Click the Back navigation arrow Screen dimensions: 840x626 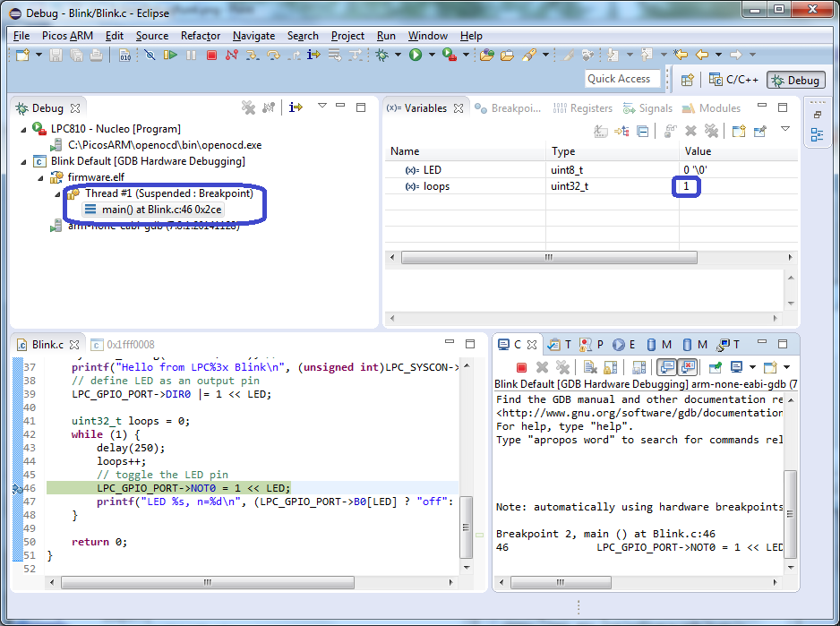click(702, 55)
